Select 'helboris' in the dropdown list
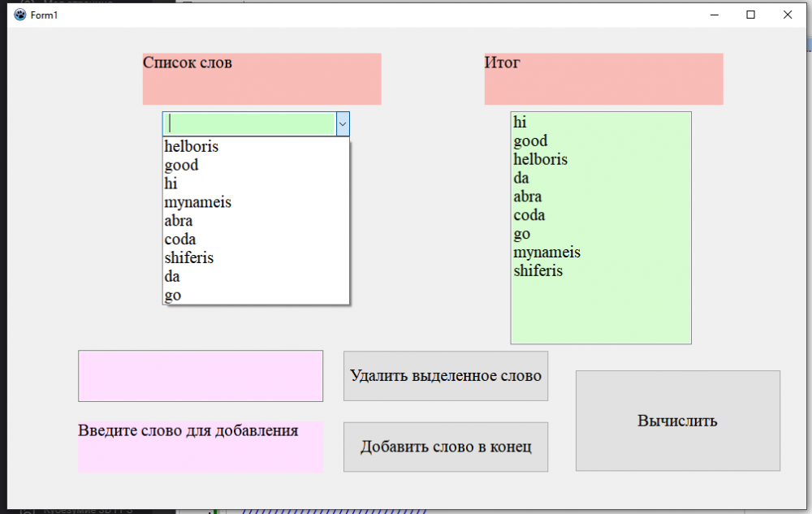 [x=256, y=146]
